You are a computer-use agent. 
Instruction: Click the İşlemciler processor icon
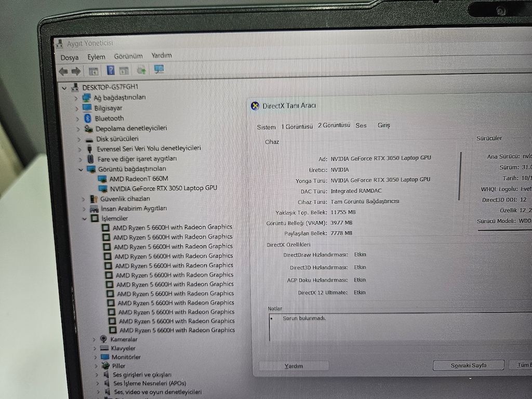click(95, 218)
